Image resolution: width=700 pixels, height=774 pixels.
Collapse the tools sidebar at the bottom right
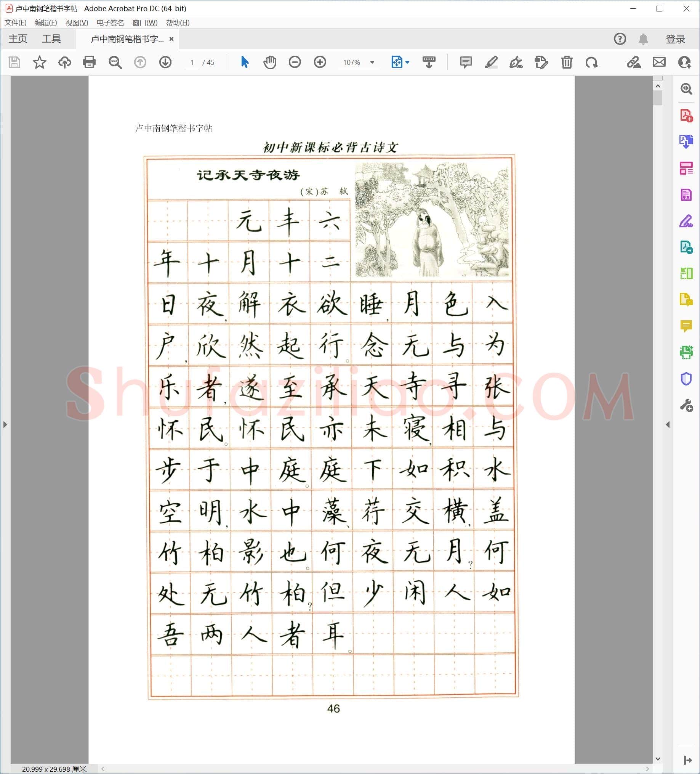(x=687, y=760)
